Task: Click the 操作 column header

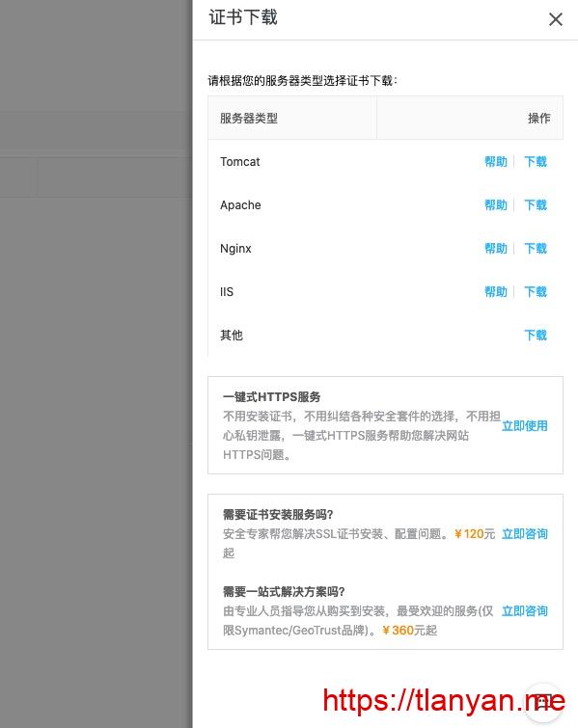Action: tap(539, 119)
